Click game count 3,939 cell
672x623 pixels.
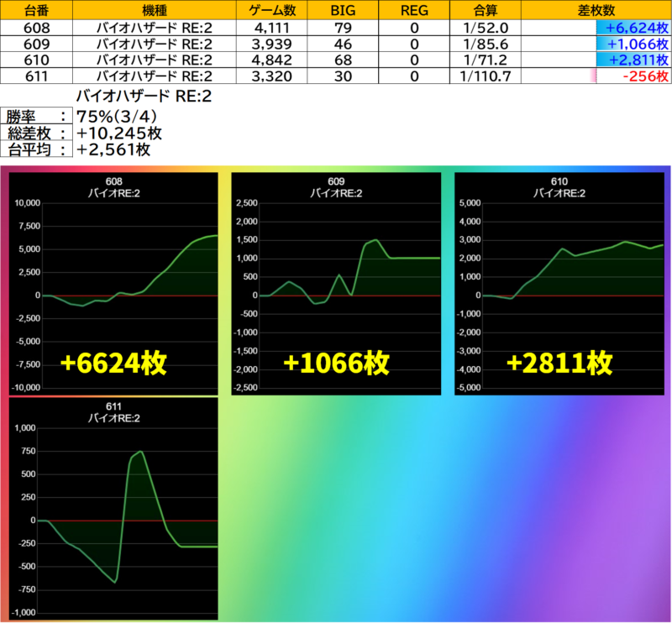(271, 44)
